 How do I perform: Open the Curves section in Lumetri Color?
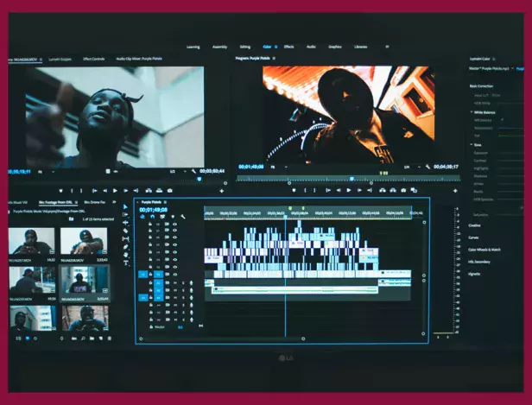473,237
